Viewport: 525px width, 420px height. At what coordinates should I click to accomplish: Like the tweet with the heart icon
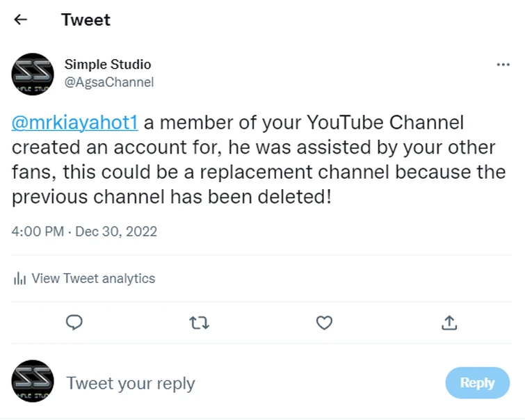tap(324, 323)
